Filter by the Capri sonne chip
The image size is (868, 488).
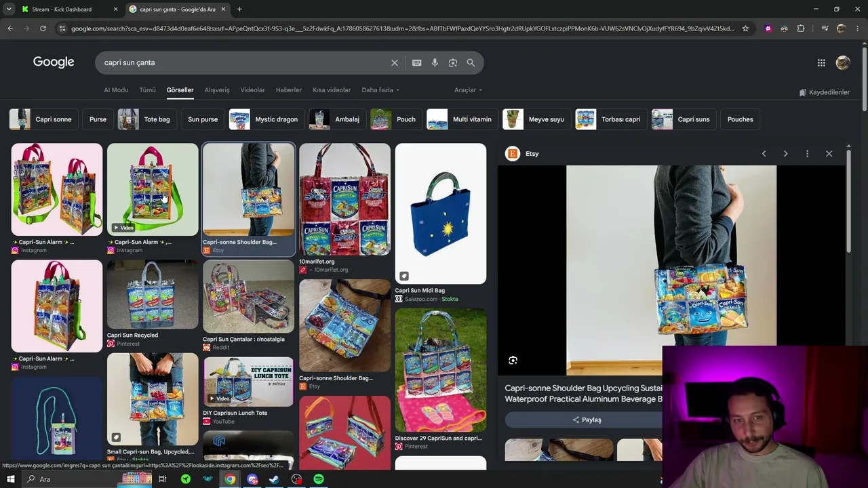pos(44,119)
